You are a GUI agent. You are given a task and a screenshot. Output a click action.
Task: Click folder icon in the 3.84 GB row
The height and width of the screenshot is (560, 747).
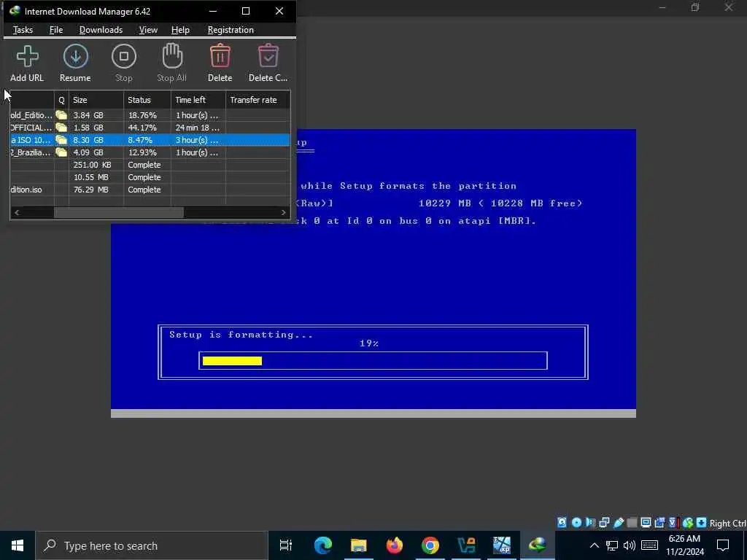pyautogui.click(x=61, y=114)
